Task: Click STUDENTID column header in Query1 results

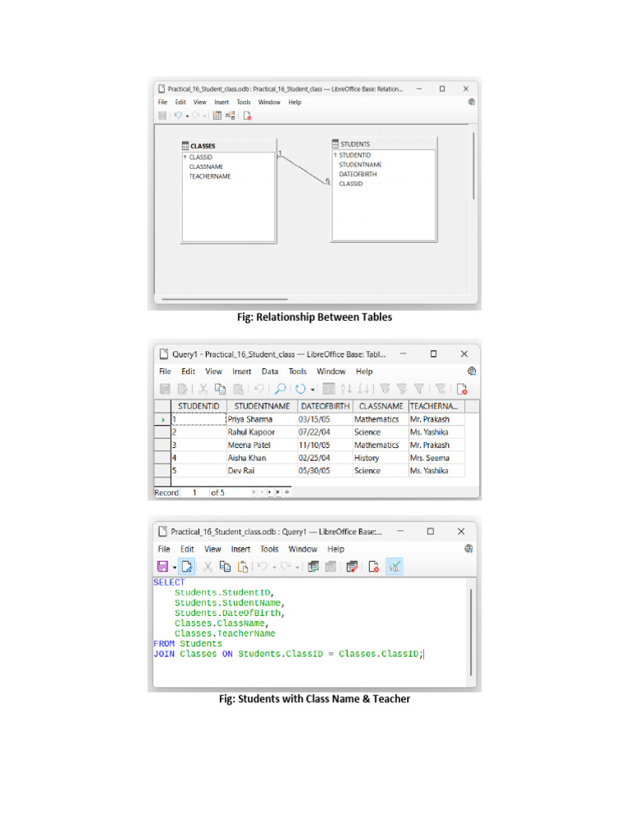Action: (x=199, y=406)
